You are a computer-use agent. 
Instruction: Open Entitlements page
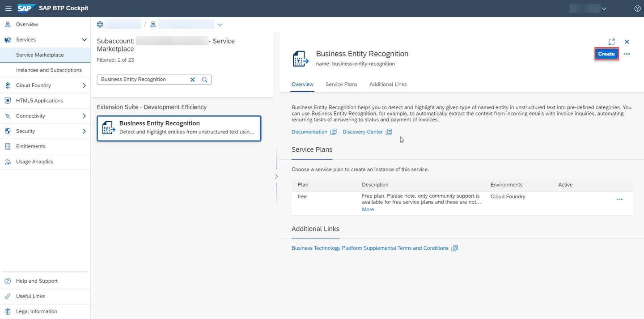(45, 146)
